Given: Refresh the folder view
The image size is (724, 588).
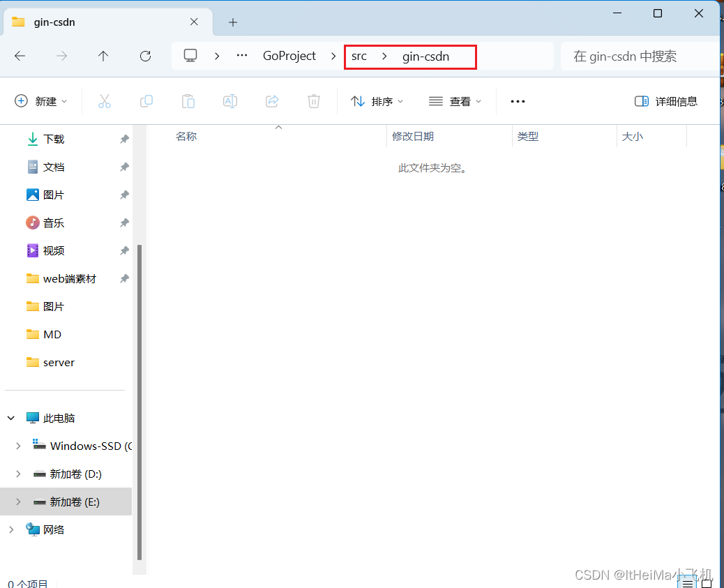Looking at the screenshot, I should tap(145, 56).
